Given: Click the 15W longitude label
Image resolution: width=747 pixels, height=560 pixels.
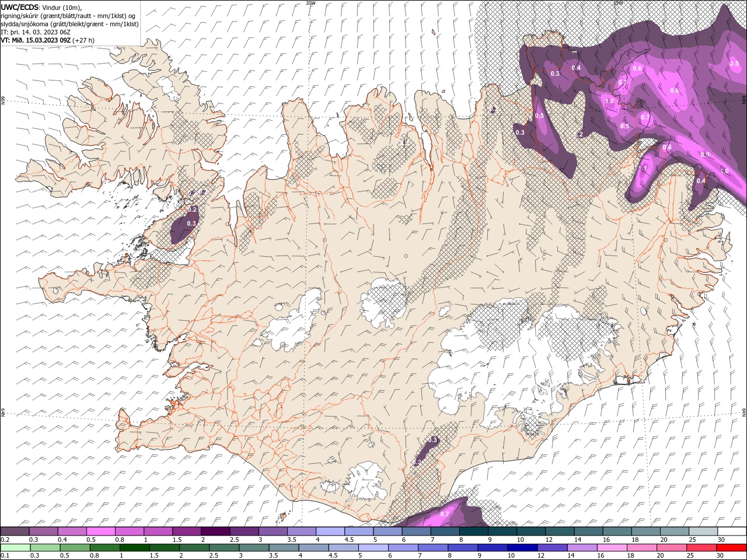Looking at the screenshot, I should (x=617, y=2).
